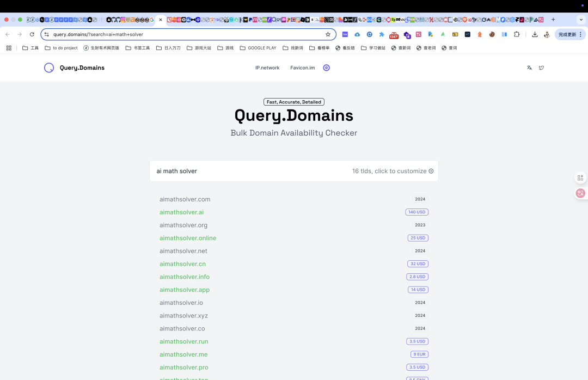Click the 32 USD price badge
This screenshot has width=588, height=380.
click(x=418, y=264)
